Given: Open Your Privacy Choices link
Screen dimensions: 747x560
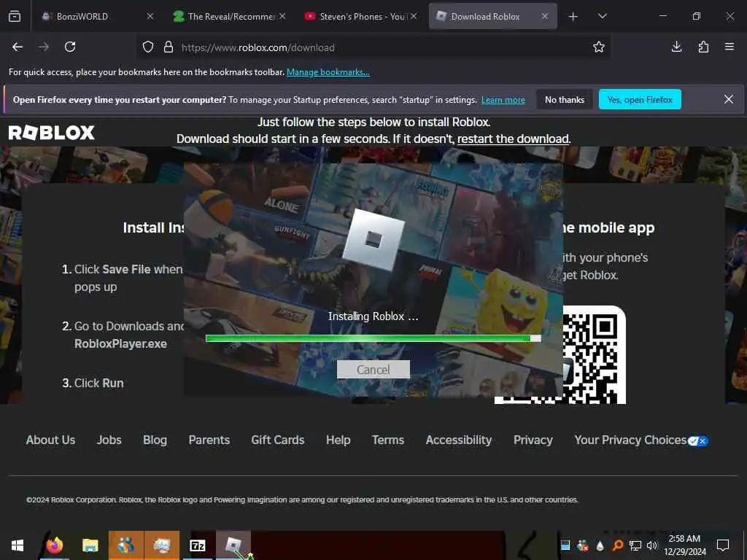Looking at the screenshot, I should pyautogui.click(x=630, y=440).
